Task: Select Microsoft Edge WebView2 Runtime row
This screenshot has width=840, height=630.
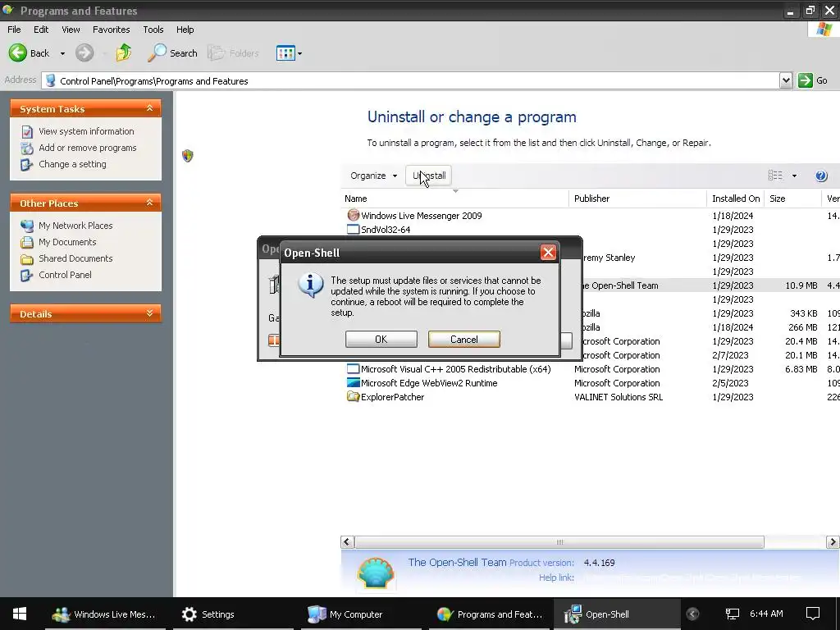Action: 589,383
